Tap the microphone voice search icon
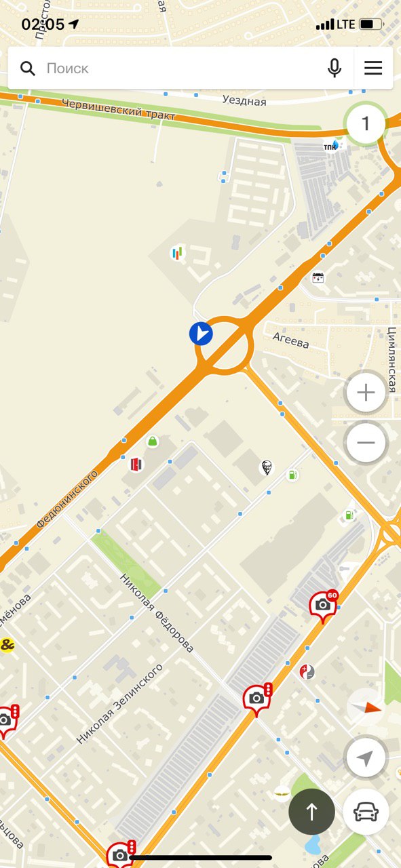 [x=335, y=68]
